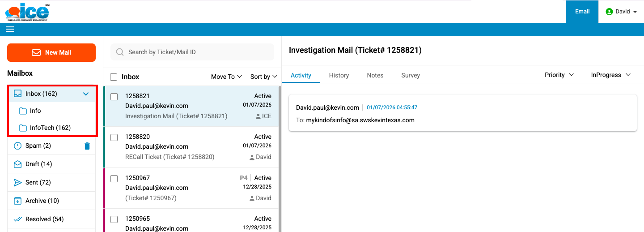Click the InfoTech folder icon
The image size is (644, 232).
point(23,128)
